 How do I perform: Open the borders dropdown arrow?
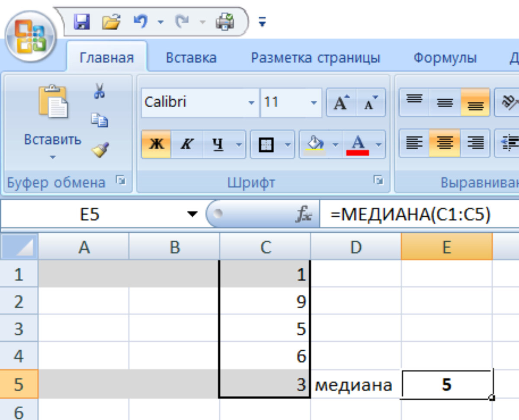288,144
